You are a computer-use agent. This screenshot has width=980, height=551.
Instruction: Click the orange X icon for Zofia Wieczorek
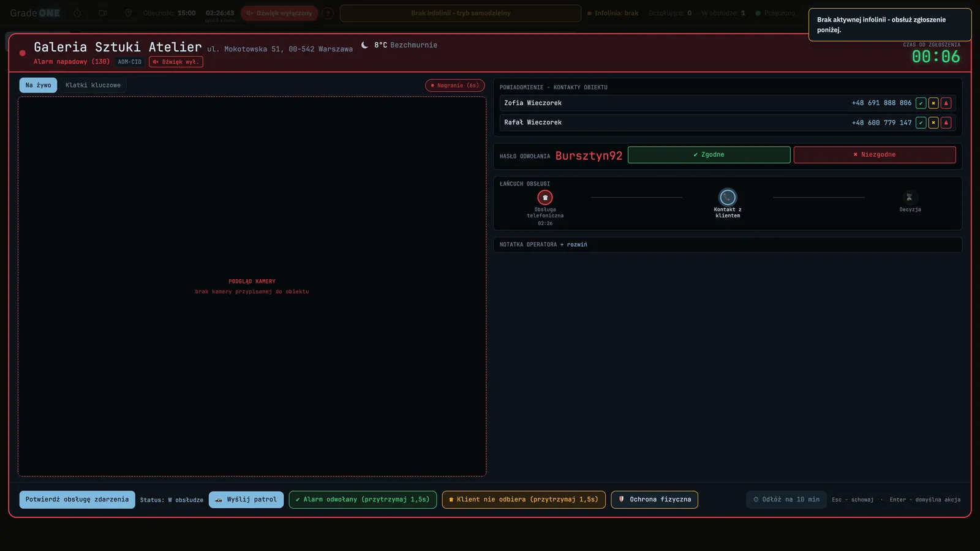pos(933,103)
